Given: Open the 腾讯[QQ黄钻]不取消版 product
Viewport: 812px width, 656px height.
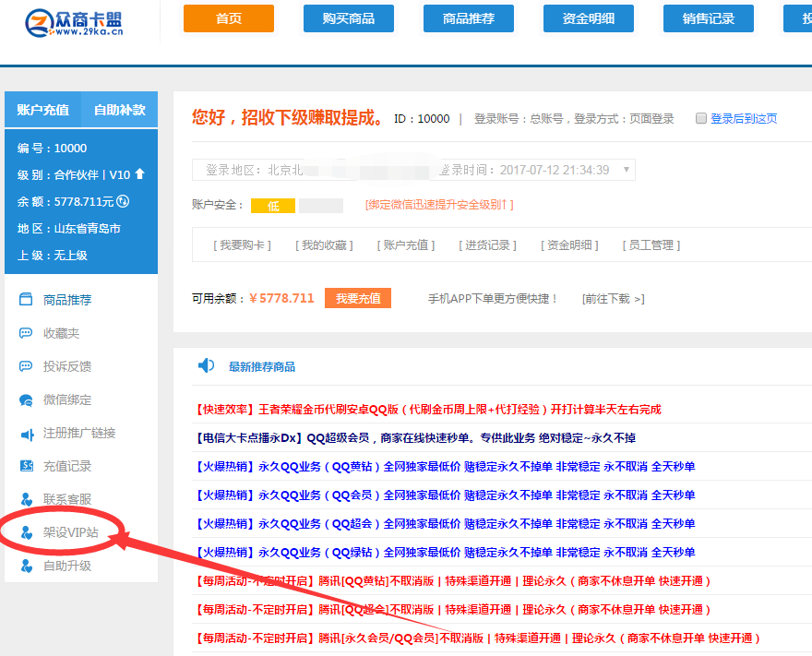Looking at the screenshot, I should [452, 581].
